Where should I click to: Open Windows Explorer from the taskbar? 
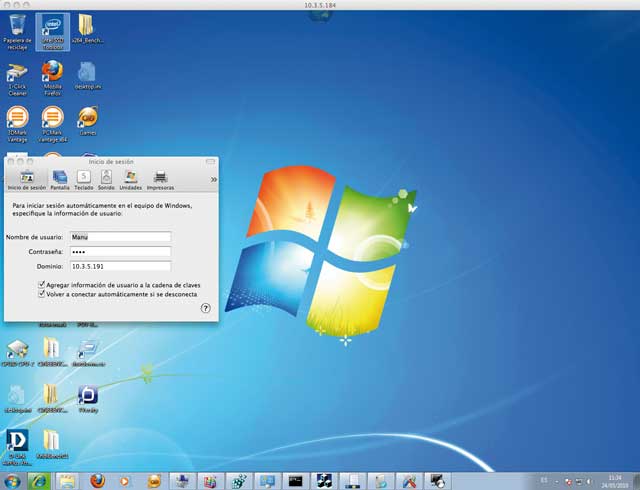[67, 481]
